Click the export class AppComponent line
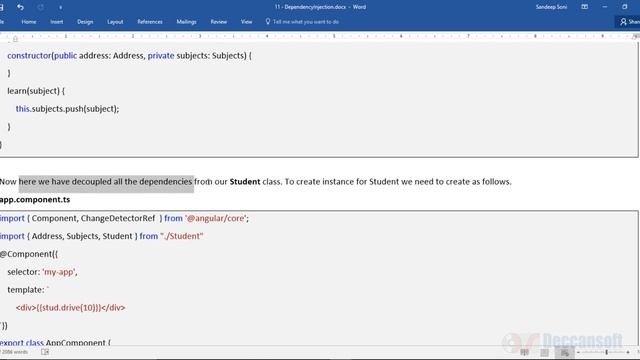 55,342
